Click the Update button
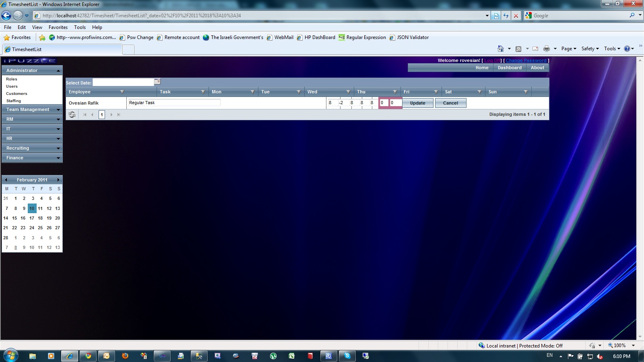The image size is (644, 362). [x=418, y=103]
